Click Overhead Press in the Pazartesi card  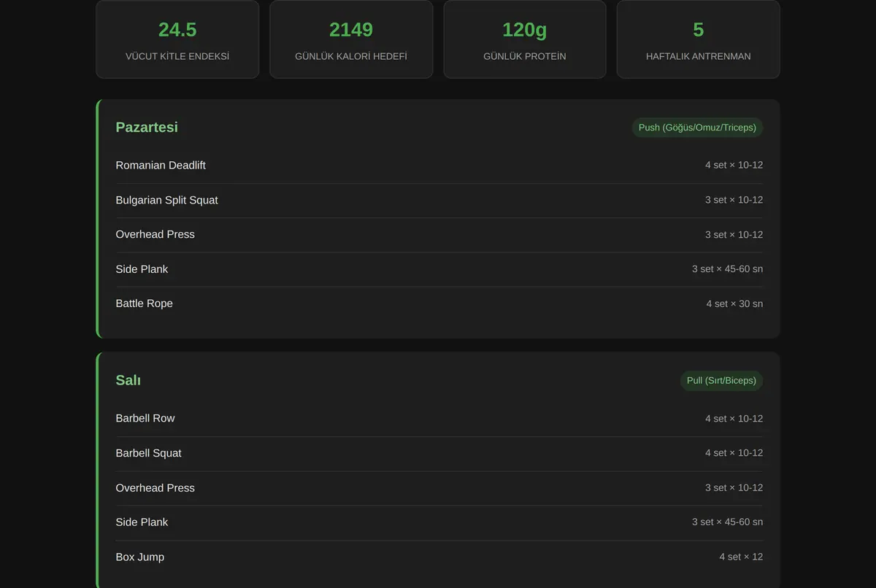[155, 234]
